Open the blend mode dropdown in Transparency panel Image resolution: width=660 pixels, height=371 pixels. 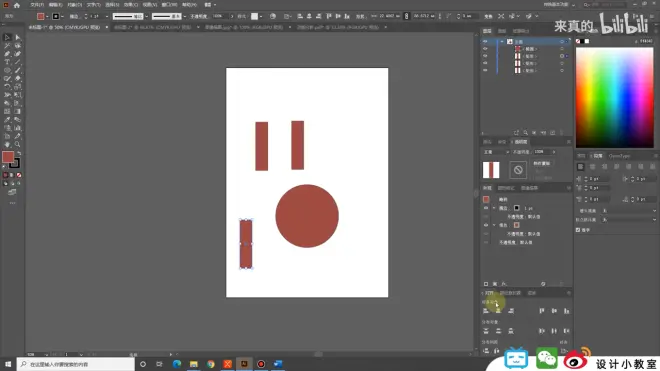click(496, 152)
